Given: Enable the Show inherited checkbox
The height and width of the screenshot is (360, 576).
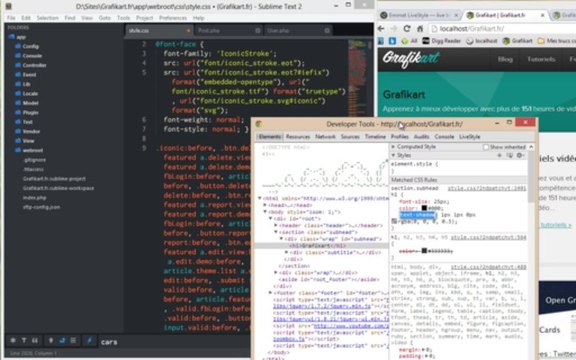Looking at the screenshot, I should (x=486, y=147).
